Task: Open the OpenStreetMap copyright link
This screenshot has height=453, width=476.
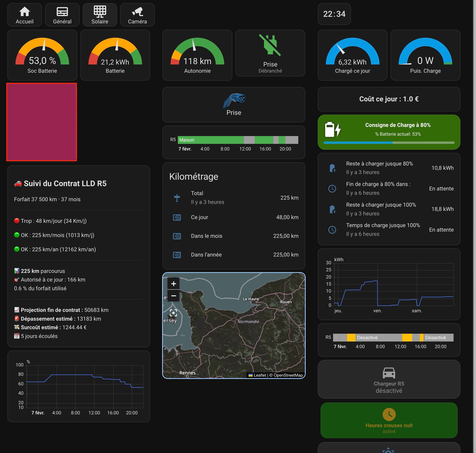Action: (288, 375)
